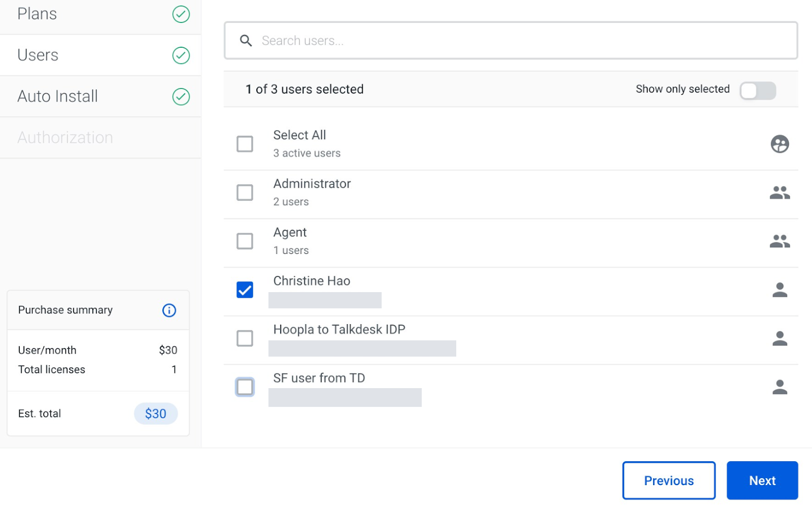812x508 pixels.
Task: Check the Administrator group checkbox
Action: 245,193
